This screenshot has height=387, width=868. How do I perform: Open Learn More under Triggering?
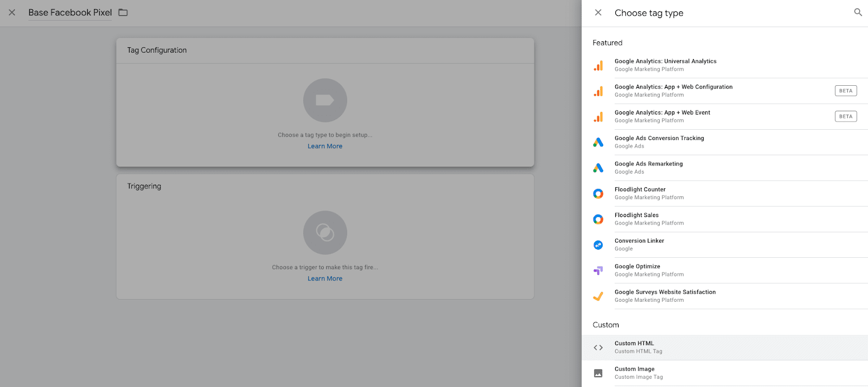point(325,278)
